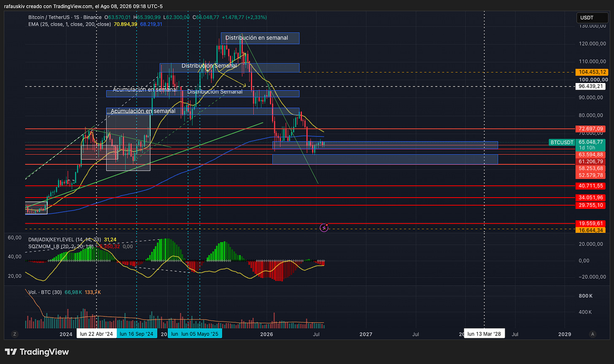Click the Vol · BTC legend

pos(45,292)
